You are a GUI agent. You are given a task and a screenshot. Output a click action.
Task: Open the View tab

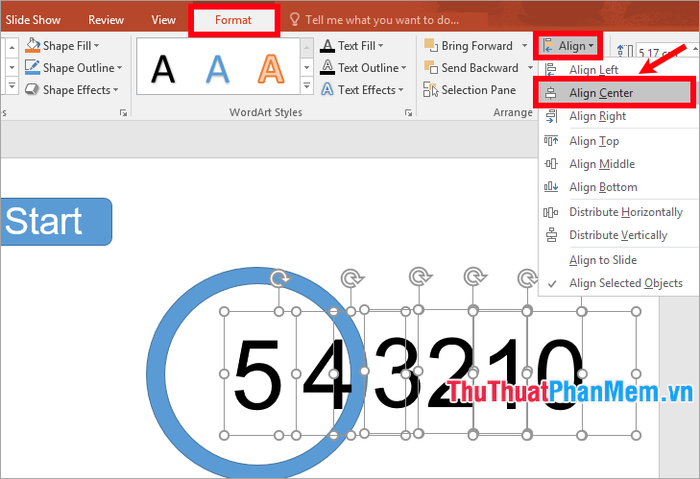[163, 20]
